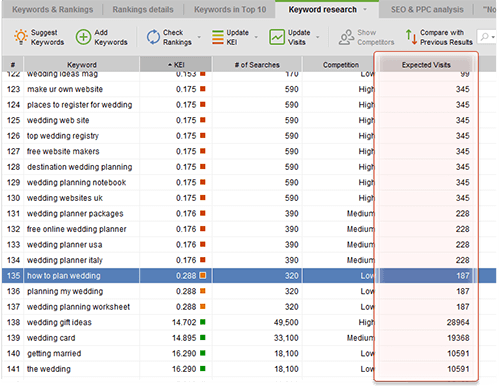Screen dimensions: 500x386
Task: Open the Update Visits dropdown arrow
Action: 318,37
